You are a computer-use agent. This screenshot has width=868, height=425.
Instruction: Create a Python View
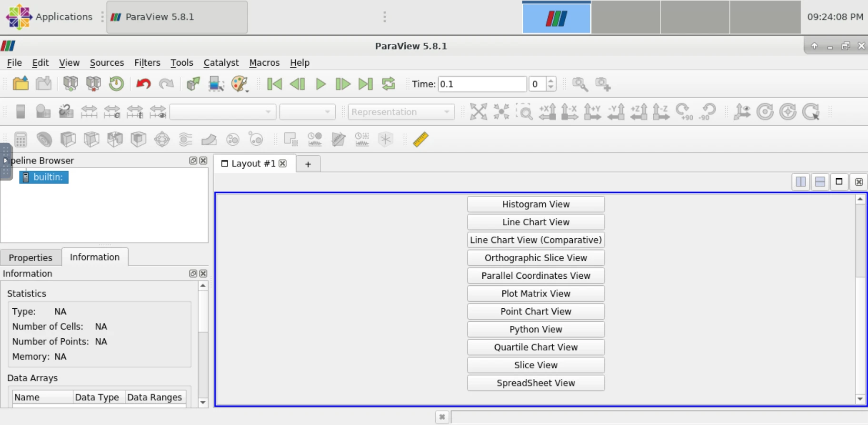point(536,329)
